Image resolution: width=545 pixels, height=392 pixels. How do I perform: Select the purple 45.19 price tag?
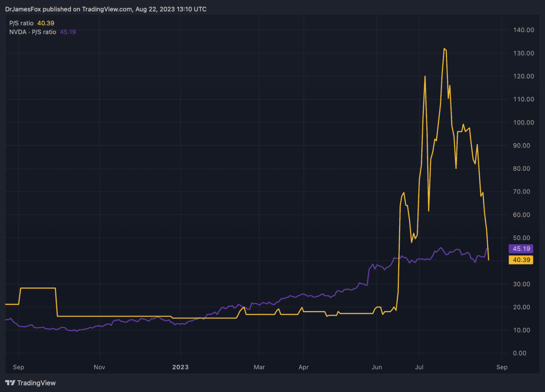(x=520, y=249)
